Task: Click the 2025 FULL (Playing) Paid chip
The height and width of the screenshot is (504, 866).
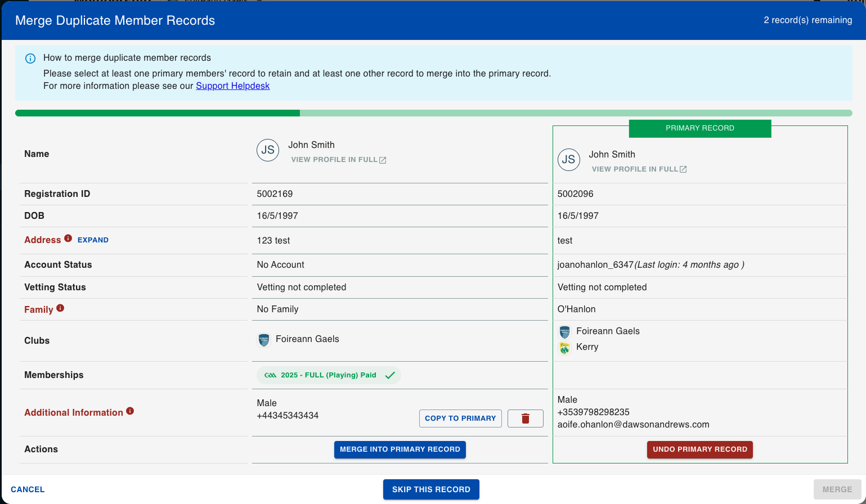Action: (329, 375)
